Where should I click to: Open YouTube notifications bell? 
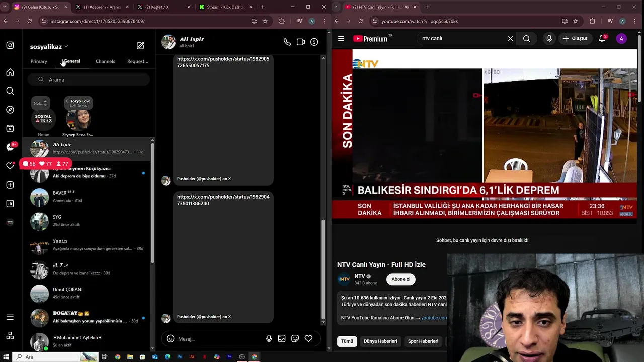click(602, 39)
